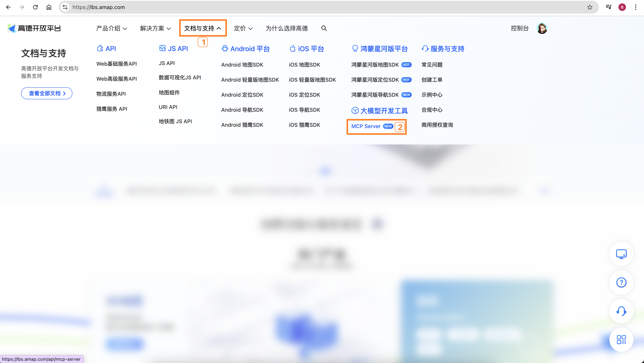This screenshot has width=644, height=363.
Task: Click the monitor screen floating button
Action: 621,254
